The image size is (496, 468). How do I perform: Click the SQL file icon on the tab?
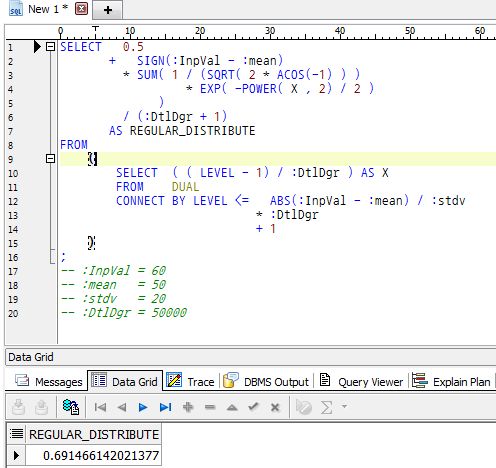(16, 9)
